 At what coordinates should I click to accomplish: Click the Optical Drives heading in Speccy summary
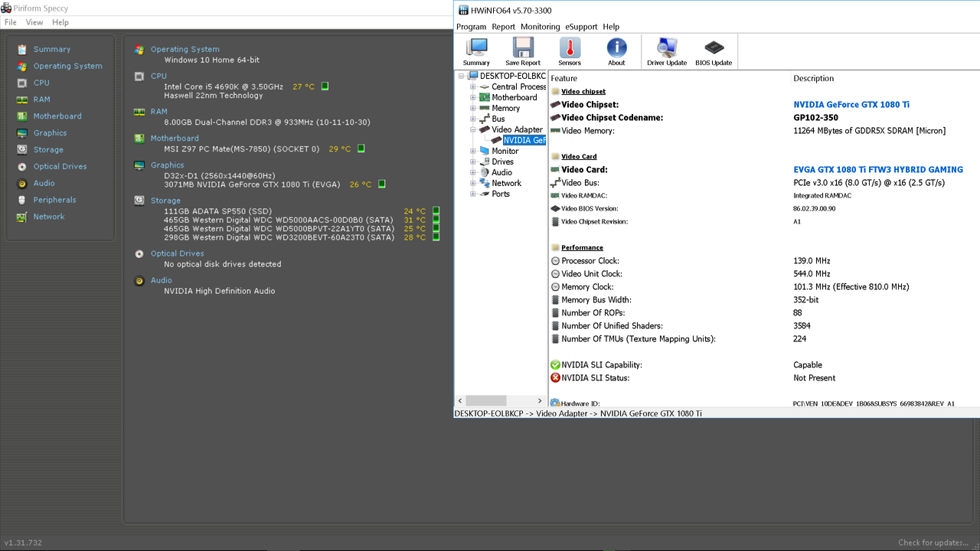coord(178,253)
